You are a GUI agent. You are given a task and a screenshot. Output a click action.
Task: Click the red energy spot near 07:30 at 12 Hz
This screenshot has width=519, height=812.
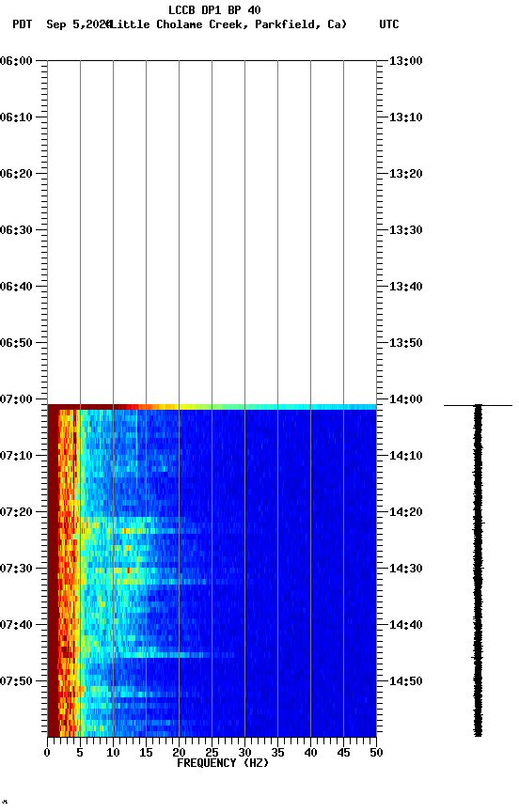[x=128, y=570]
